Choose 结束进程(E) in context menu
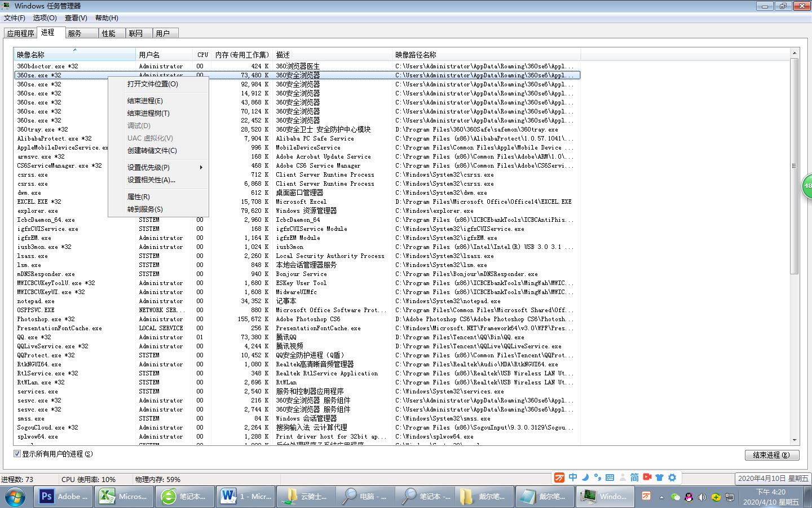The image size is (812, 508). [158, 101]
